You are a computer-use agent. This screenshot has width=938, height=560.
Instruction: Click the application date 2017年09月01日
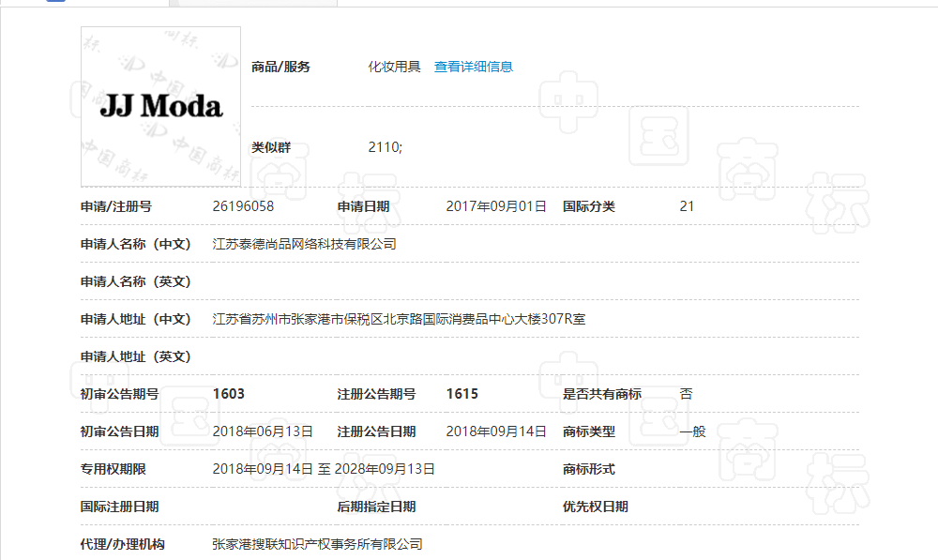[x=496, y=206]
